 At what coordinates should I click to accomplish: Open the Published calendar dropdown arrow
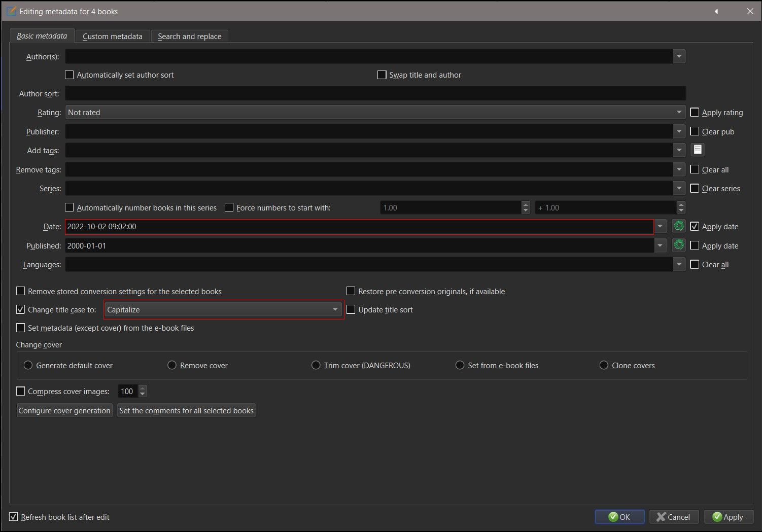pos(660,245)
